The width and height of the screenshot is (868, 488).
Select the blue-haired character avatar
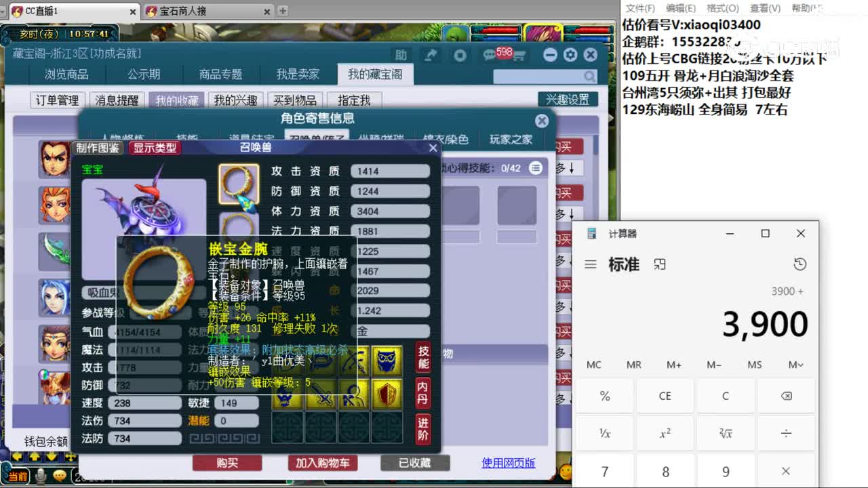[x=54, y=298]
